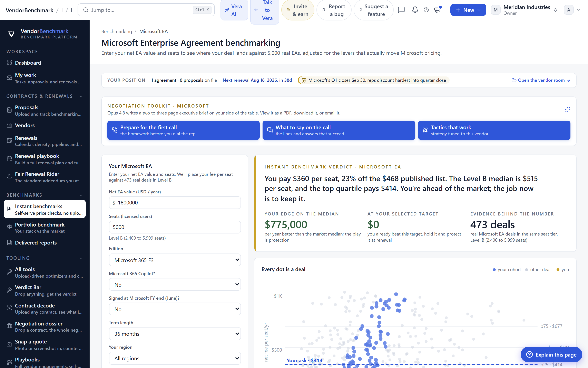This screenshot has width=588, height=368.
Task: Open Dashboard from the sidebar
Action: [45, 63]
